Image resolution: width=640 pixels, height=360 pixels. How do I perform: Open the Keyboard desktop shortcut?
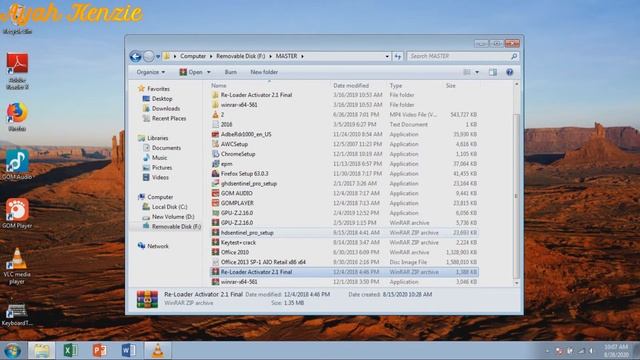click(17, 315)
